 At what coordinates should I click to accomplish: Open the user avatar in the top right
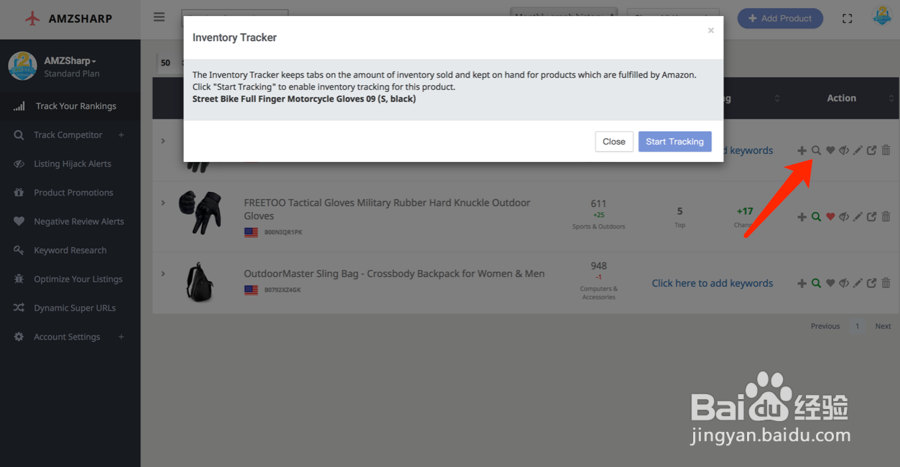coord(882,16)
